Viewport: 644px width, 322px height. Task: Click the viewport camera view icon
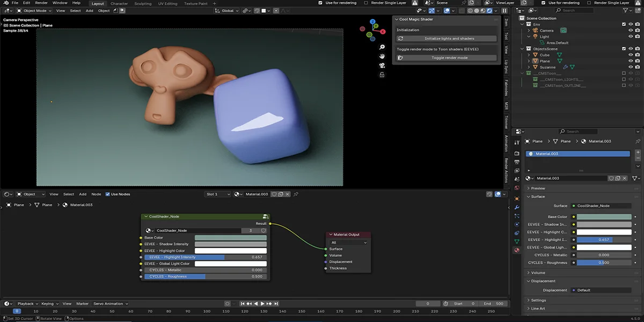382,65
